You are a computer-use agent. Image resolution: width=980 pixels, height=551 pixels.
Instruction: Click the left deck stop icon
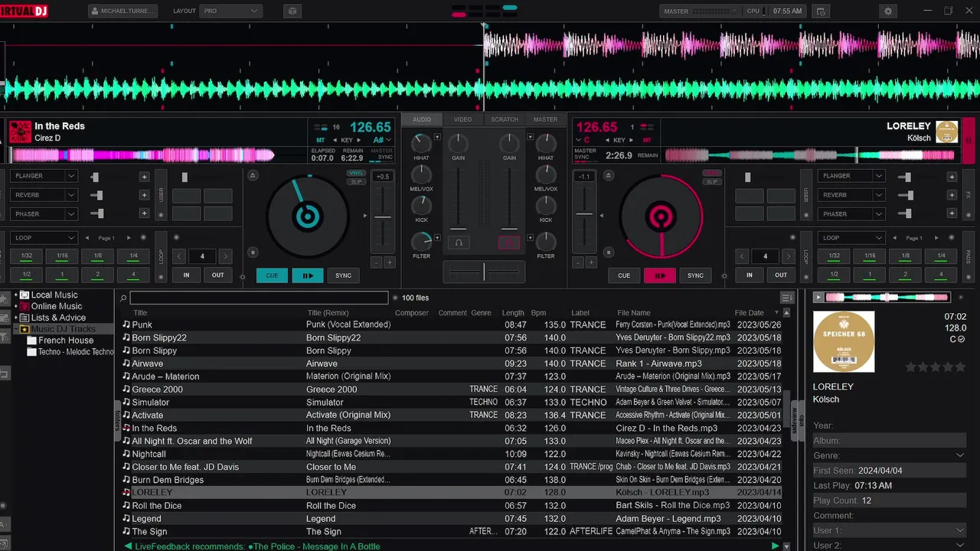(x=253, y=252)
